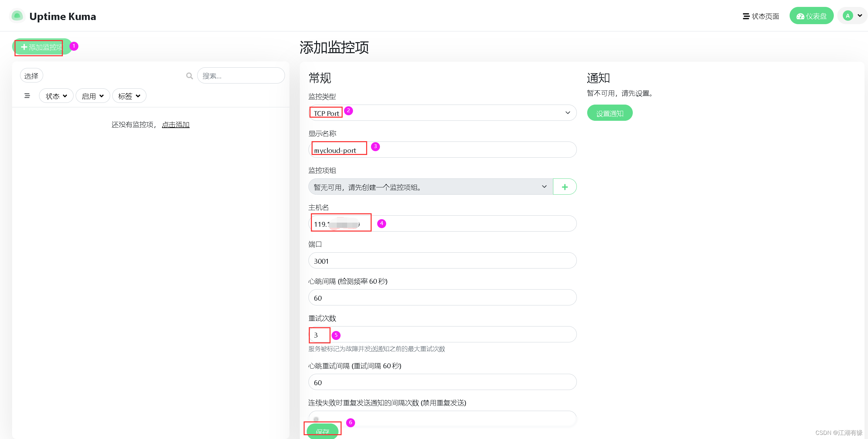This screenshot has height=439, width=868.
Task: Expand the 标签 tags filter
Action: click(x=129, y=96)
